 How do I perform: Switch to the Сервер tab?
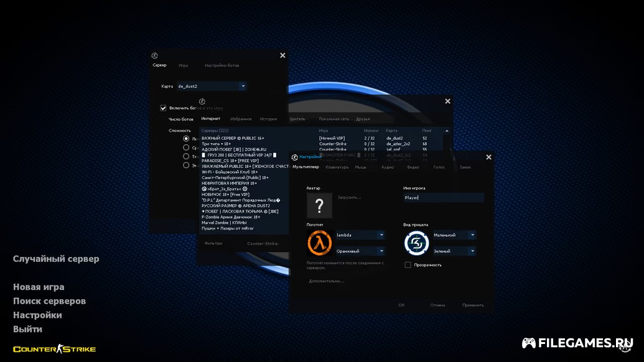[x=159, y=65]
